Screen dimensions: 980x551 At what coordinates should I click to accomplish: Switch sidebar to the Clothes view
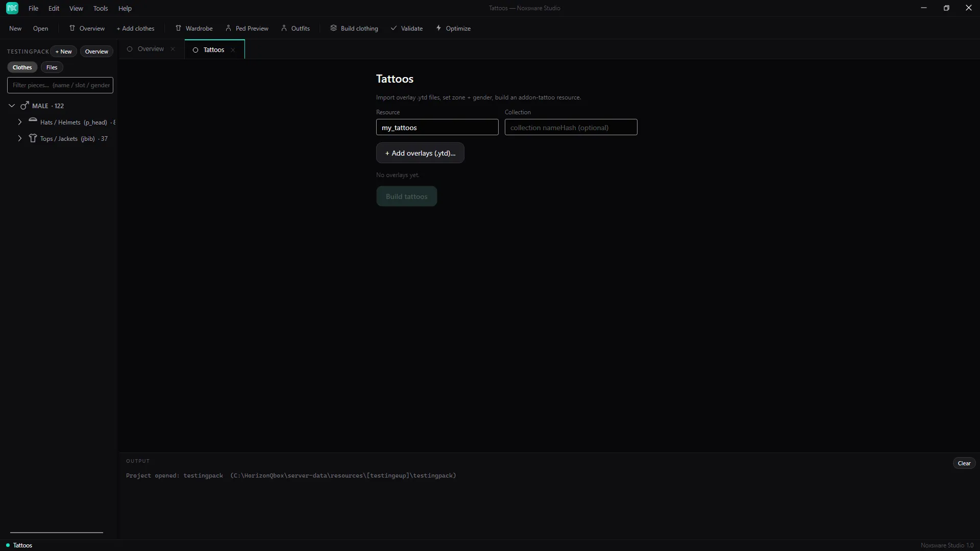(x=22, y=67)
